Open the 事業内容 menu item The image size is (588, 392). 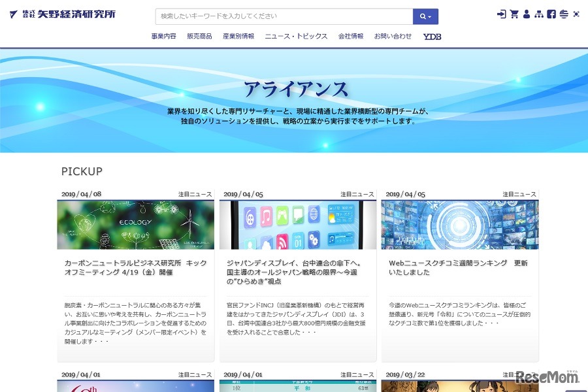click(163, 37)
